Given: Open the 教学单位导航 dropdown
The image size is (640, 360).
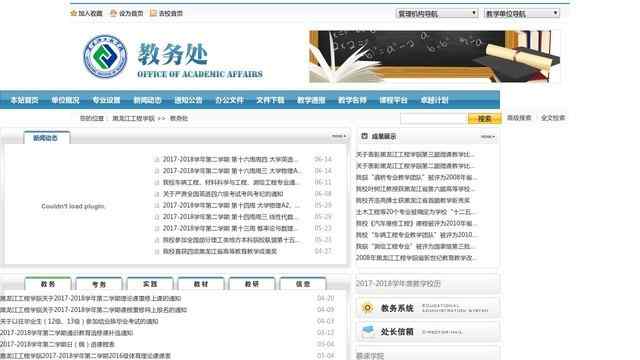Looking at the screenshot, I should (521, 13).
